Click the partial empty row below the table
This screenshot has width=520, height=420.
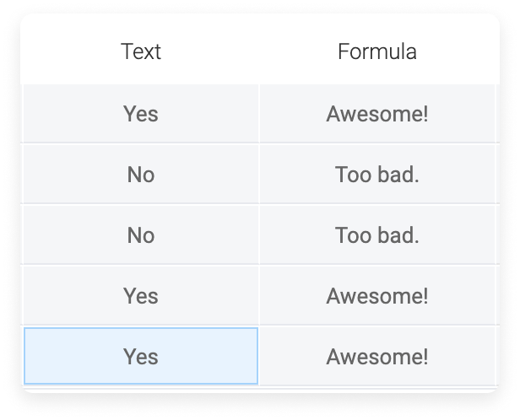coord(260,390)
